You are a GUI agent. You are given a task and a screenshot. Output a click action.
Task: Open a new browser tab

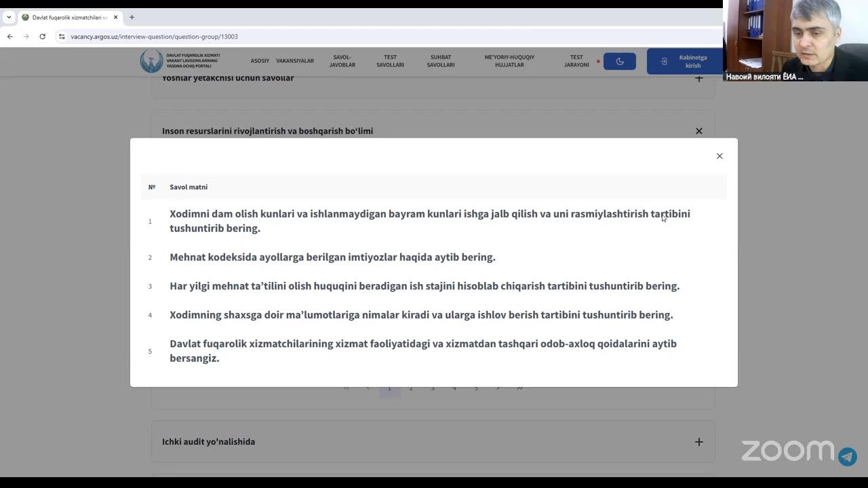tap(132, 17)
